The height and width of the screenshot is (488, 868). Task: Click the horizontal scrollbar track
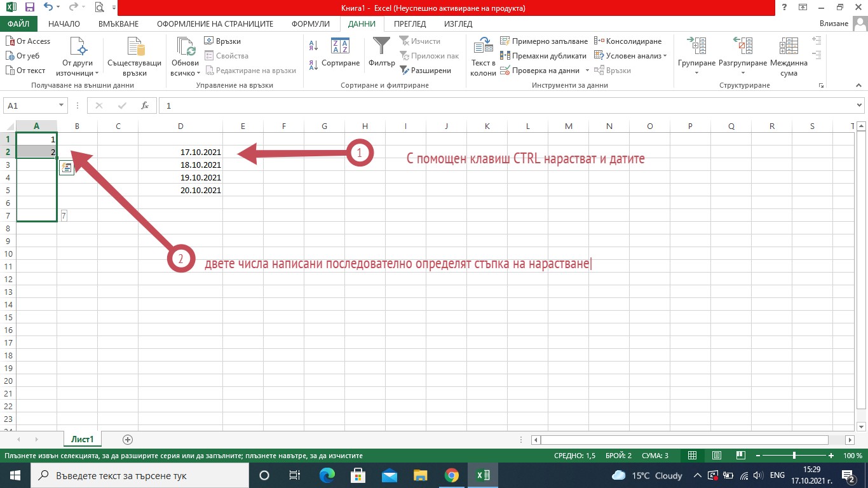coord(684,440)
